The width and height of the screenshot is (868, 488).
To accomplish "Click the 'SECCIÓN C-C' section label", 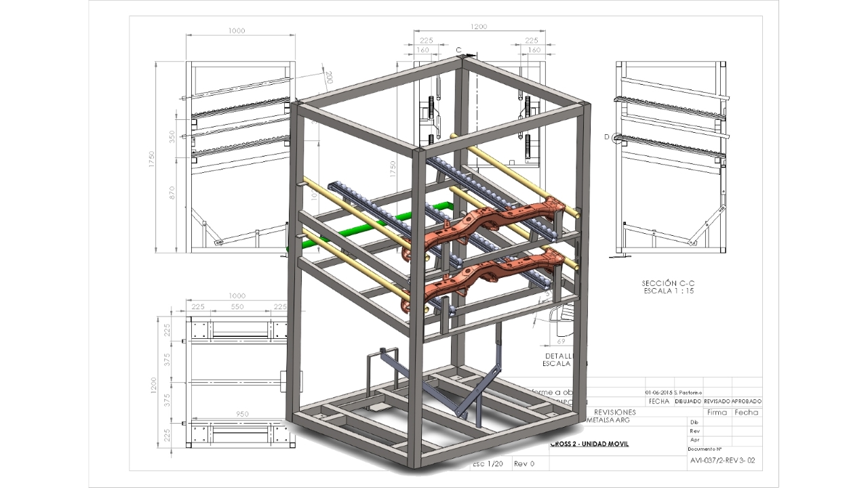I will [x=667, y=283].
